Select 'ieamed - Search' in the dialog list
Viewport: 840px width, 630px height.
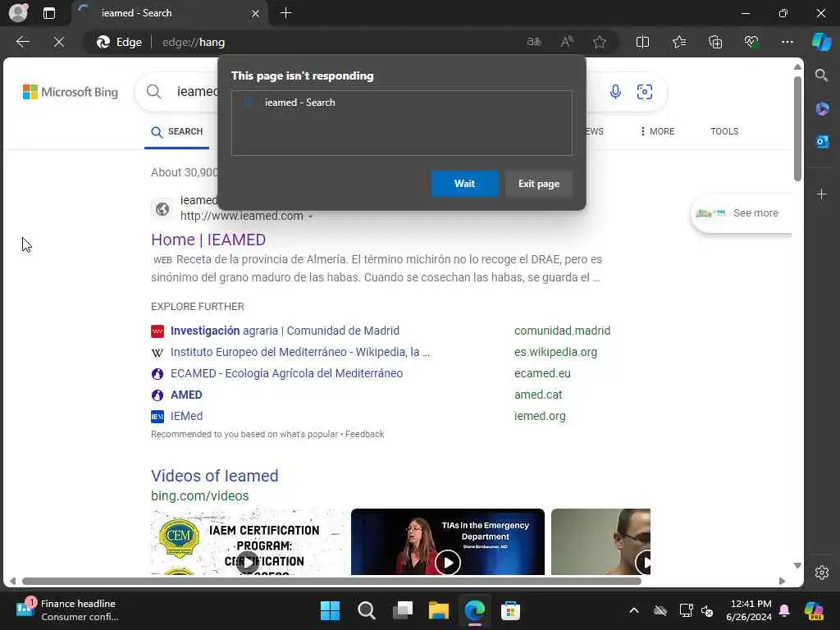tap(401, 103)
